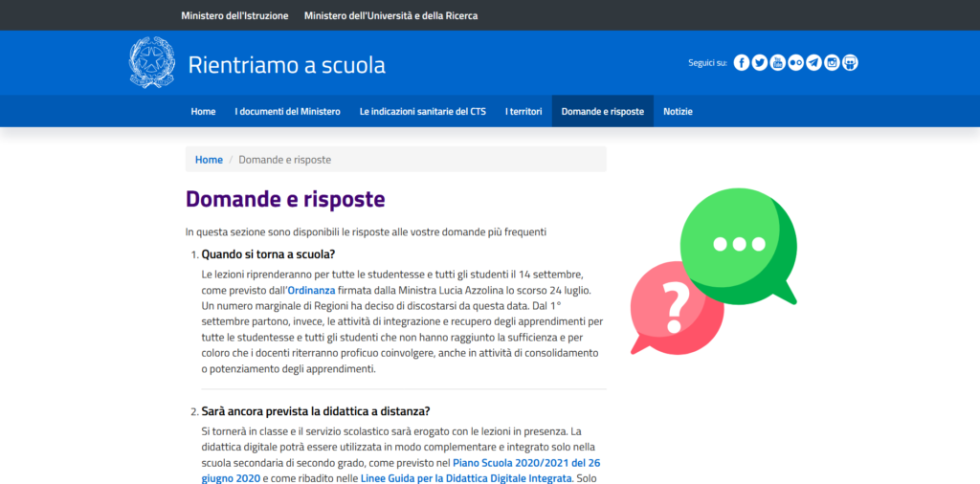
Task: Open the Facebook social icon
Action: tap(742, 62)
